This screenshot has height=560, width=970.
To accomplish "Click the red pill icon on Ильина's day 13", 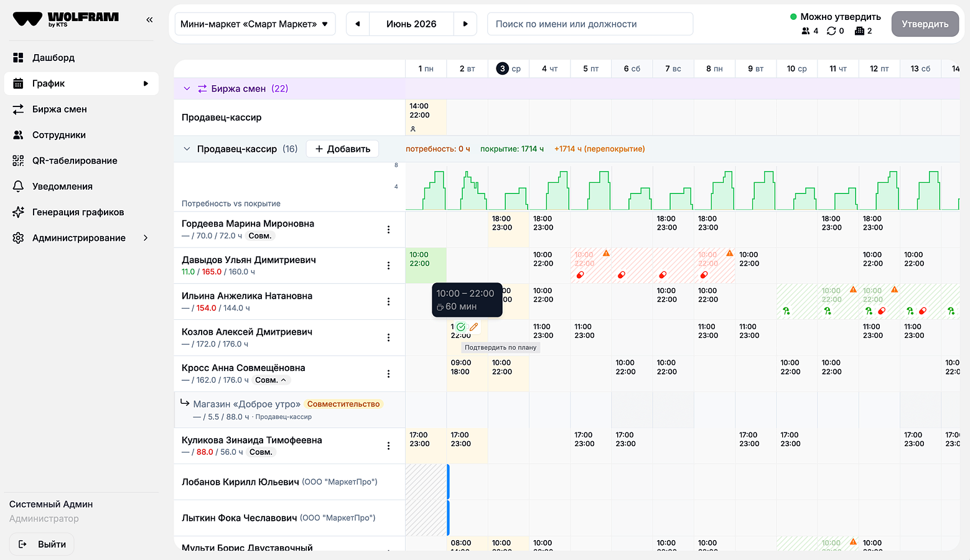I will point(923,311).
